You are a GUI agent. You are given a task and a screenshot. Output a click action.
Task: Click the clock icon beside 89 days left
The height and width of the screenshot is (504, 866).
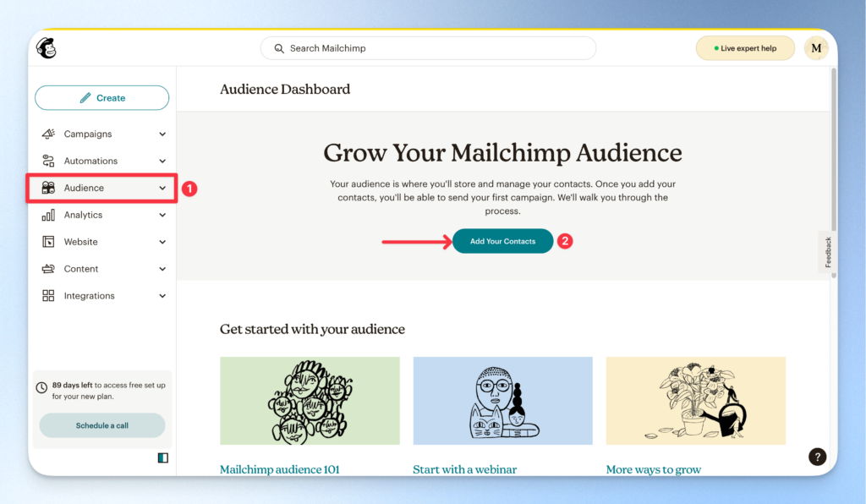coord(41,387)
